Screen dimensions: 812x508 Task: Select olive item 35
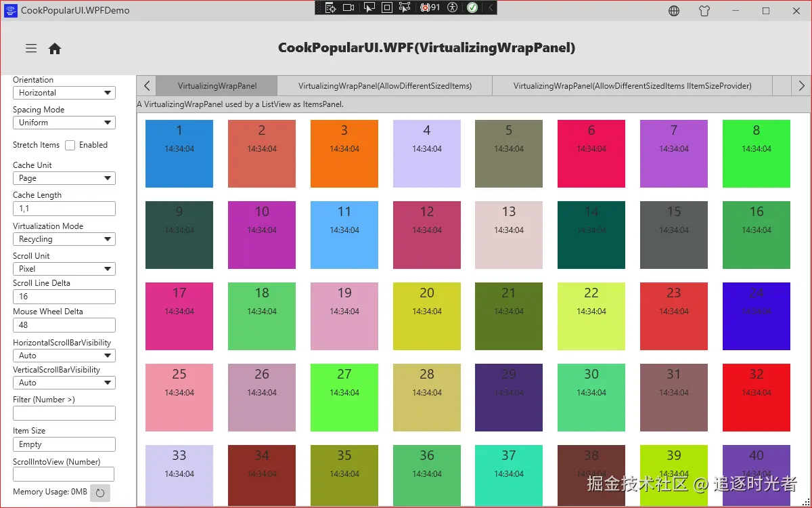click(344, 475)
